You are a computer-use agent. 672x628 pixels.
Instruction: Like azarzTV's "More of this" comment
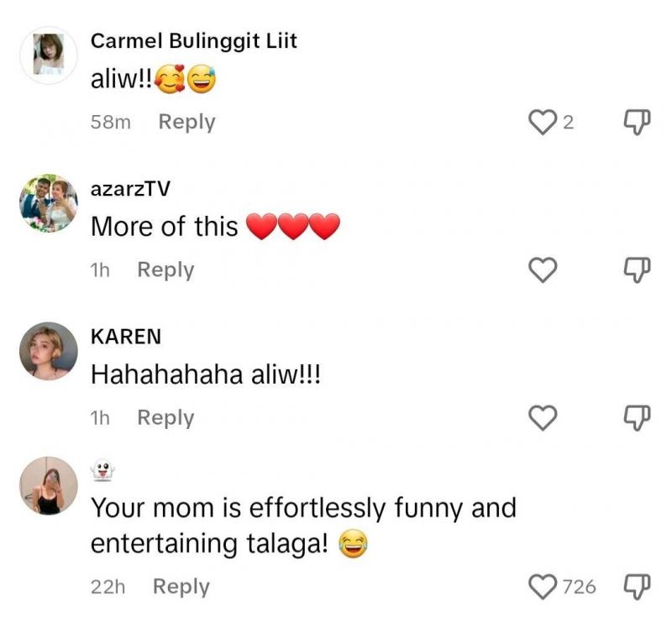[x=542, y=270]
